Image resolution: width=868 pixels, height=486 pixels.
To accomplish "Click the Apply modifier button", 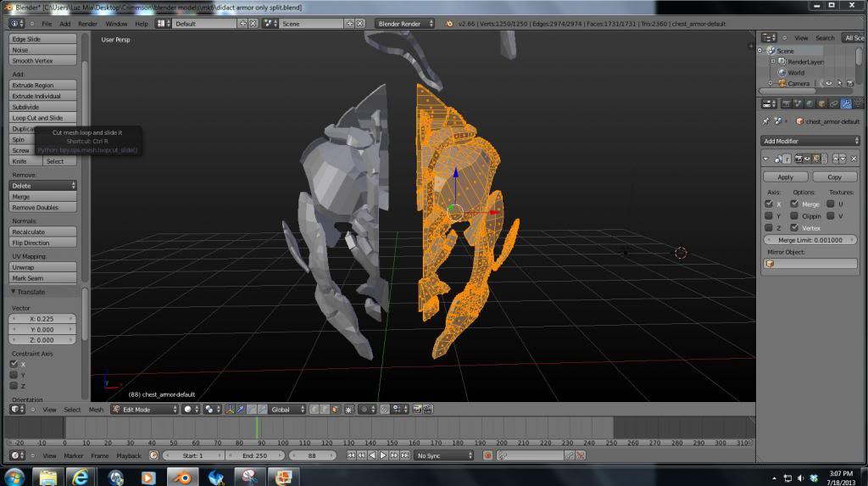I will [x=785, y=177].
